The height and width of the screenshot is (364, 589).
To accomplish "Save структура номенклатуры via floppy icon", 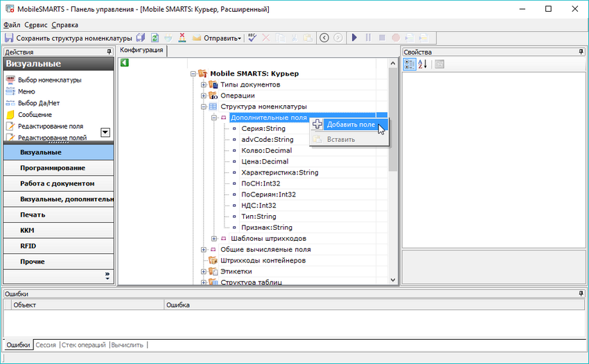I will click(x=9, y=38).
